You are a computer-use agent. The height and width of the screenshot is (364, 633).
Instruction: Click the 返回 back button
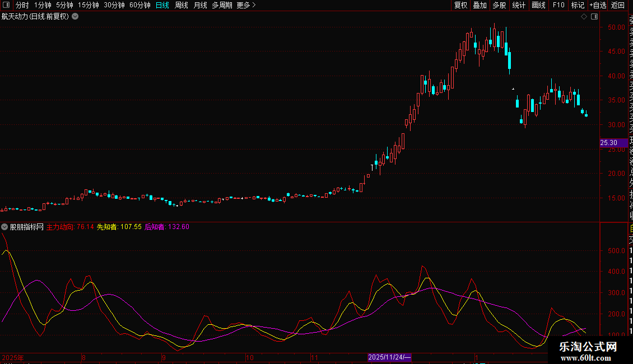click(x=618, y=5)
